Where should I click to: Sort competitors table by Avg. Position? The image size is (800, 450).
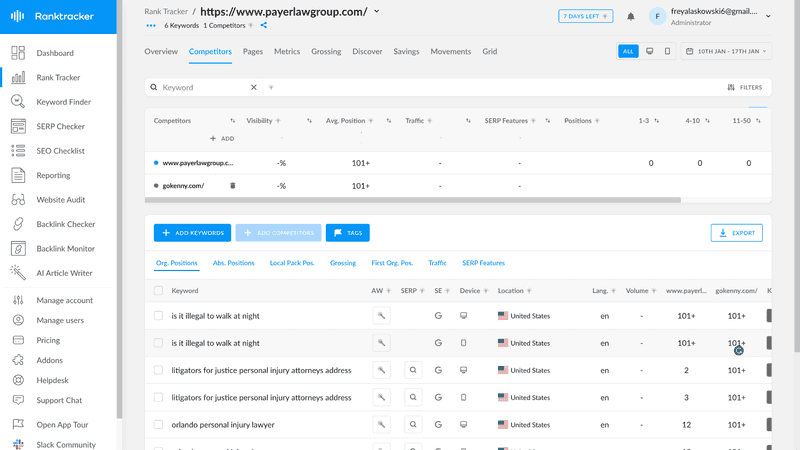pos(389,121)
